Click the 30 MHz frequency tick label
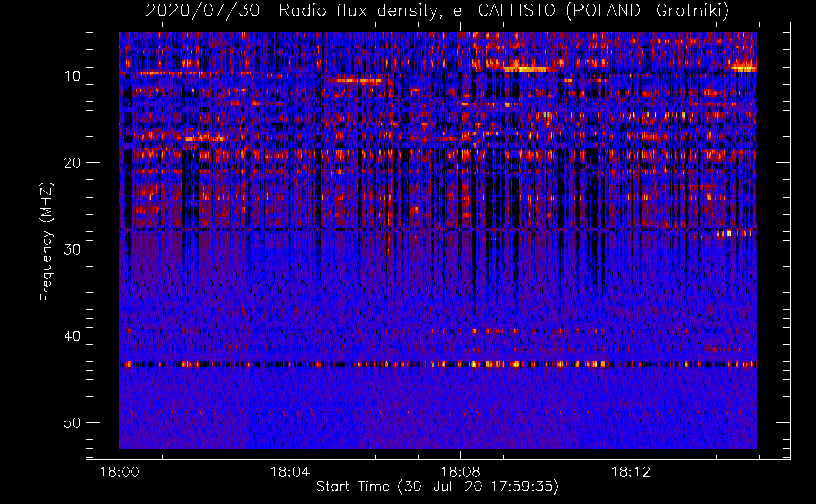The height and width of the screenshot is (504, 816). [73, 249]
